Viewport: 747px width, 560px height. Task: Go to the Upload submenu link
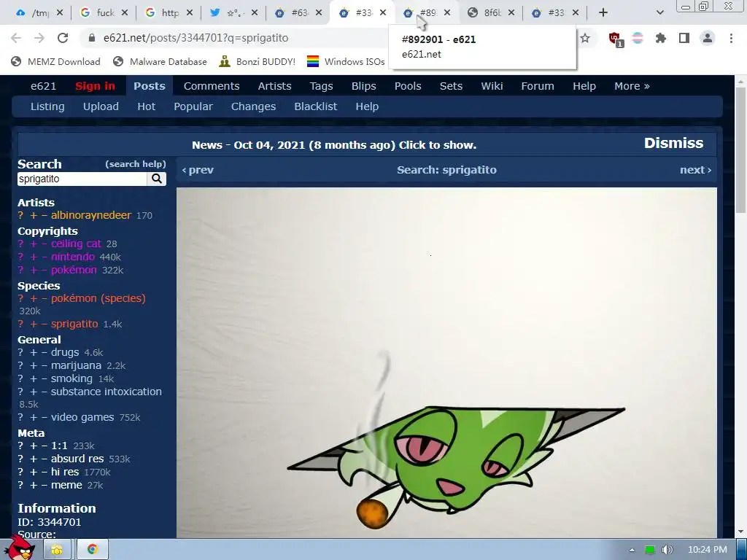click(x=101, y=106)
